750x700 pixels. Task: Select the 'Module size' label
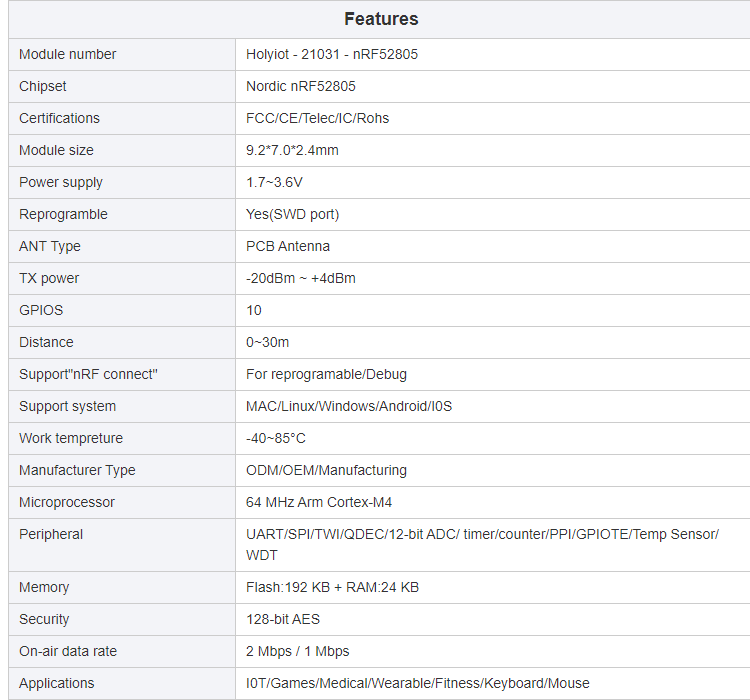click(56, 150)
